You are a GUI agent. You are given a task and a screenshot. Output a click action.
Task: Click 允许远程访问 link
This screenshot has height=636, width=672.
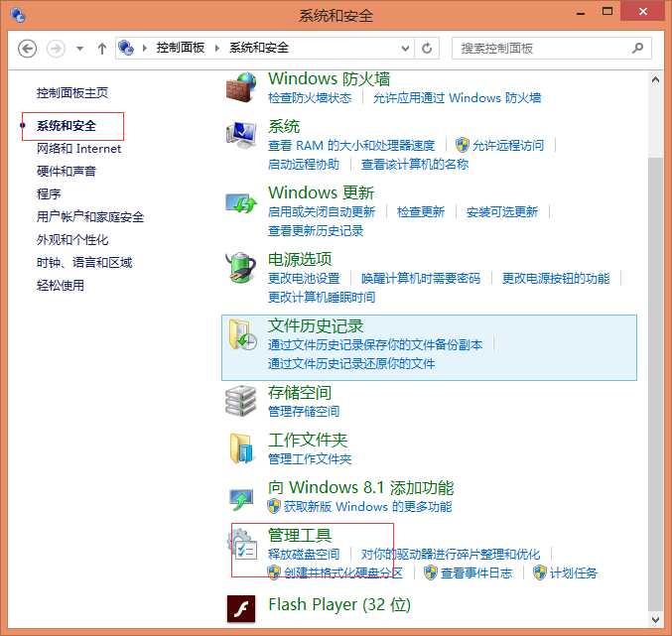508,146
